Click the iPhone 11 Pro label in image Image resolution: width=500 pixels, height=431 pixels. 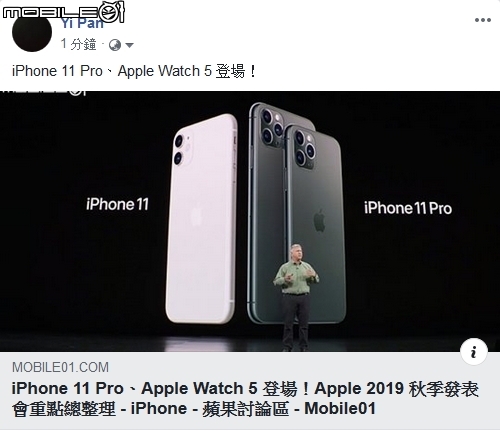click(x=408, y=208)
